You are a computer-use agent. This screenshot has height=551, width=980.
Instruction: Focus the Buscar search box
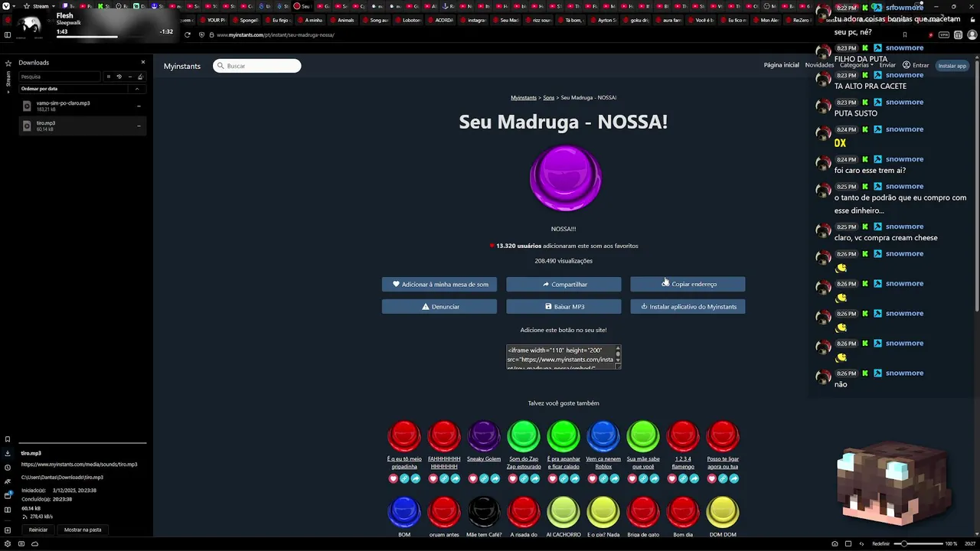point(257,66)
